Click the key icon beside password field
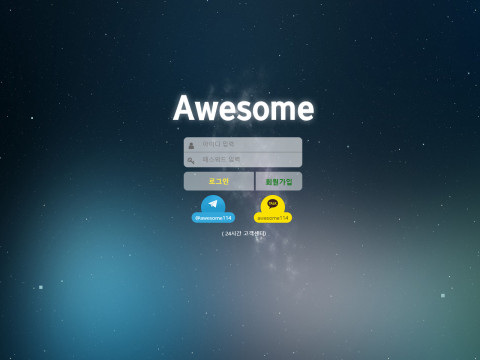 (191, 161)
